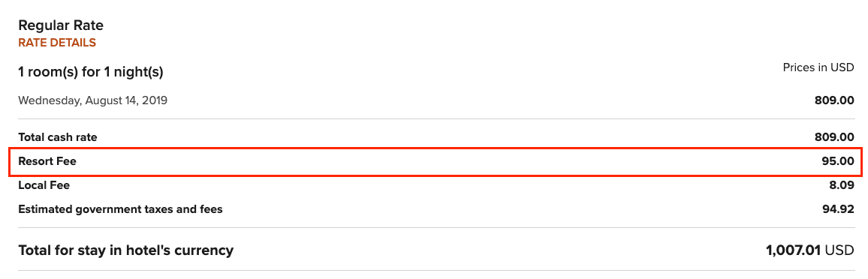Click the Local Fee label
This screenshot has width=868, height=279.
click(44, 186)
